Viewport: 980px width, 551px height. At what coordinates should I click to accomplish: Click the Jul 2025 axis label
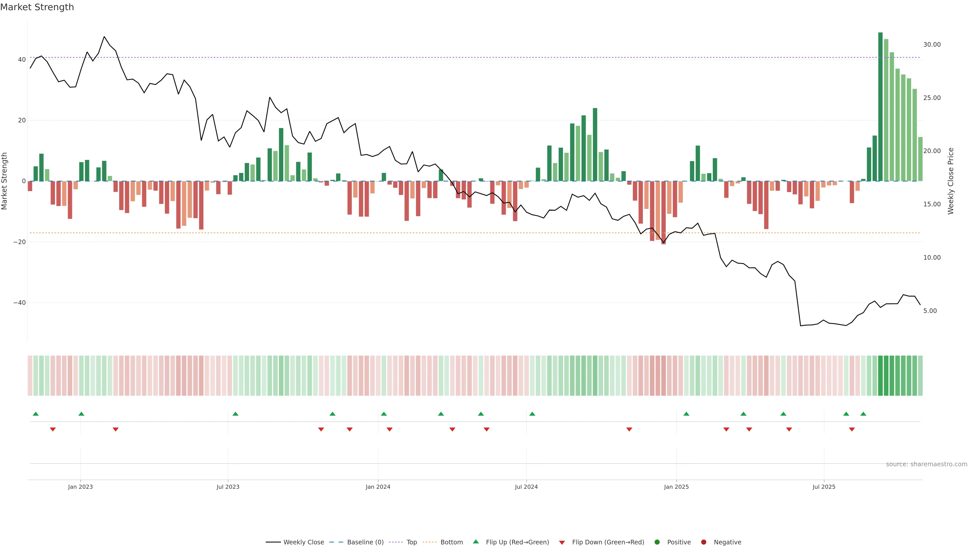[824, 487]
